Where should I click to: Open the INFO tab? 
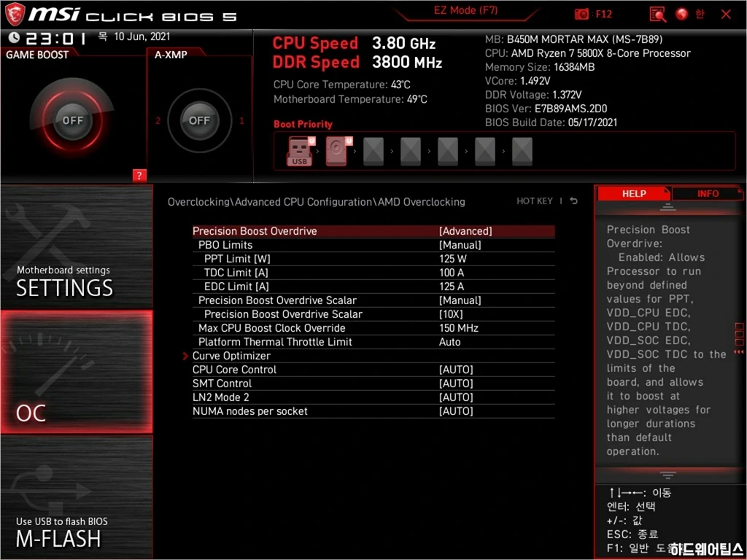point(708,194)
